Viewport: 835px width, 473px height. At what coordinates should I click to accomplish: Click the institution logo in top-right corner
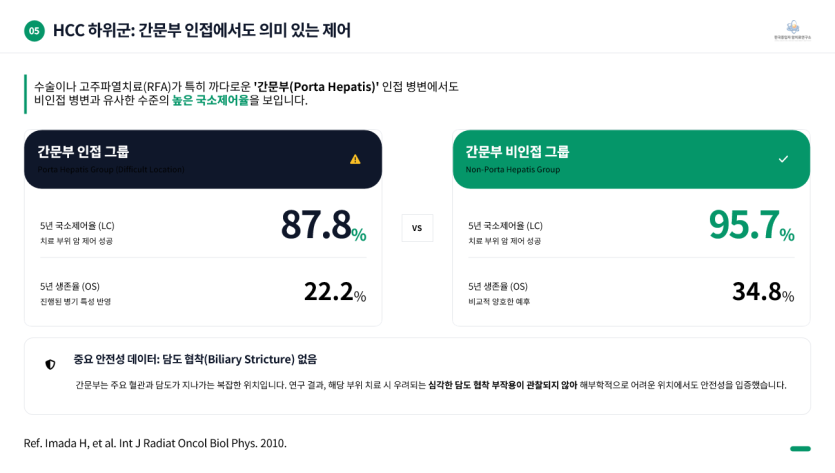pos(792,29)
